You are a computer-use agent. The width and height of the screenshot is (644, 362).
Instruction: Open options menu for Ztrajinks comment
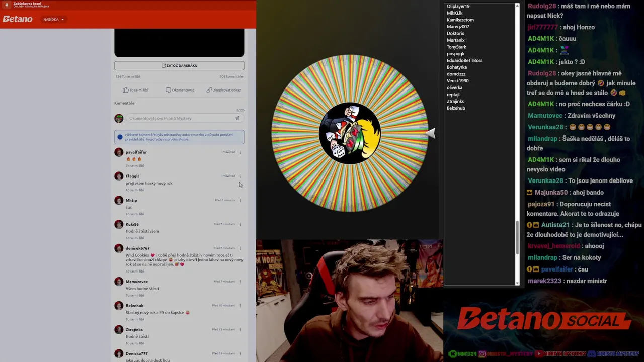coord(240,329)
